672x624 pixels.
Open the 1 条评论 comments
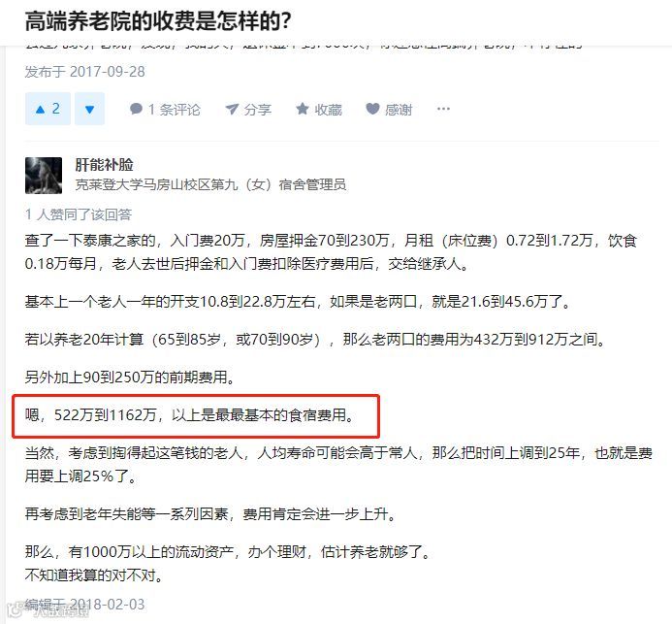(x=165, y=110)
